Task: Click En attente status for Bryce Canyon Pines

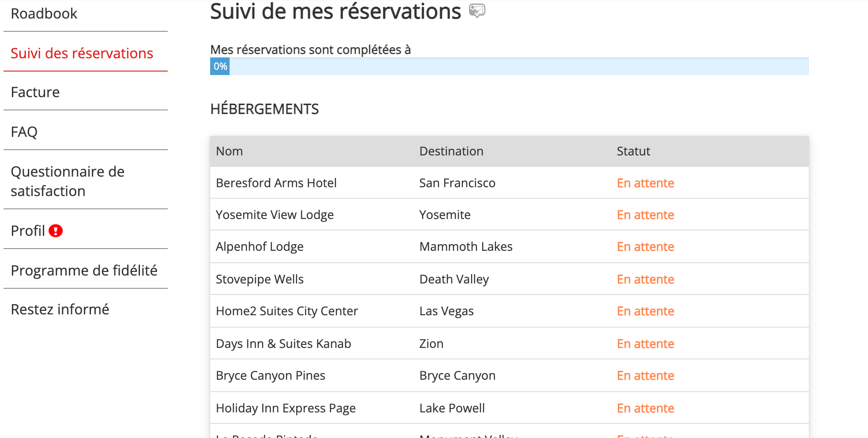Action: pyautogui.click(x=645, y=375)
